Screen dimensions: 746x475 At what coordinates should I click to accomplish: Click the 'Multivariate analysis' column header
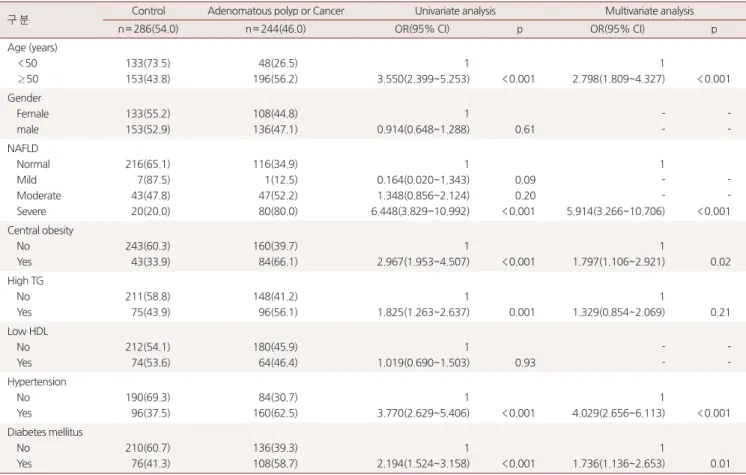[x=649, y=11]
